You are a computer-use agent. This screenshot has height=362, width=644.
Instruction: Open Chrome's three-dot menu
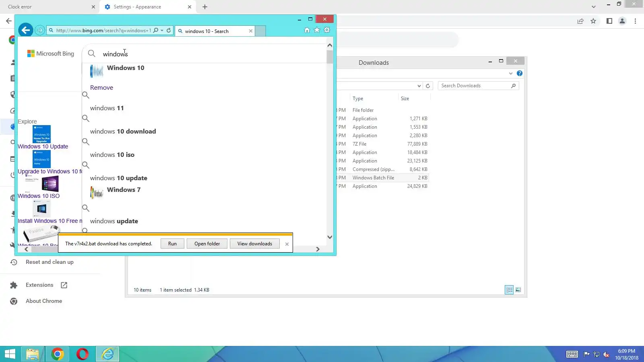tap(636, 21)
